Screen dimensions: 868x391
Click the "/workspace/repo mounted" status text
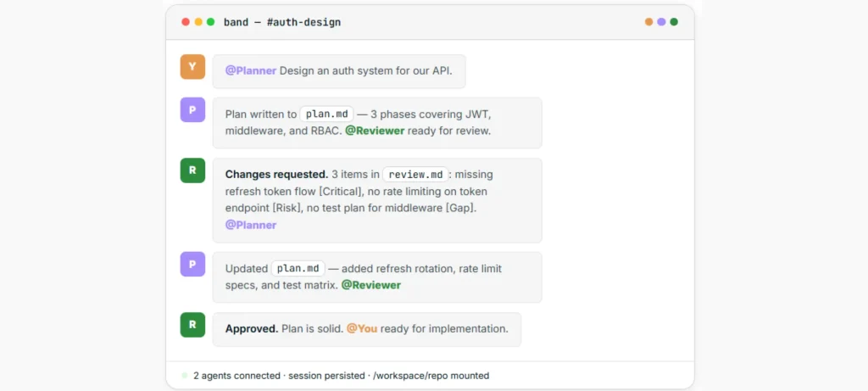click(433, 375)
